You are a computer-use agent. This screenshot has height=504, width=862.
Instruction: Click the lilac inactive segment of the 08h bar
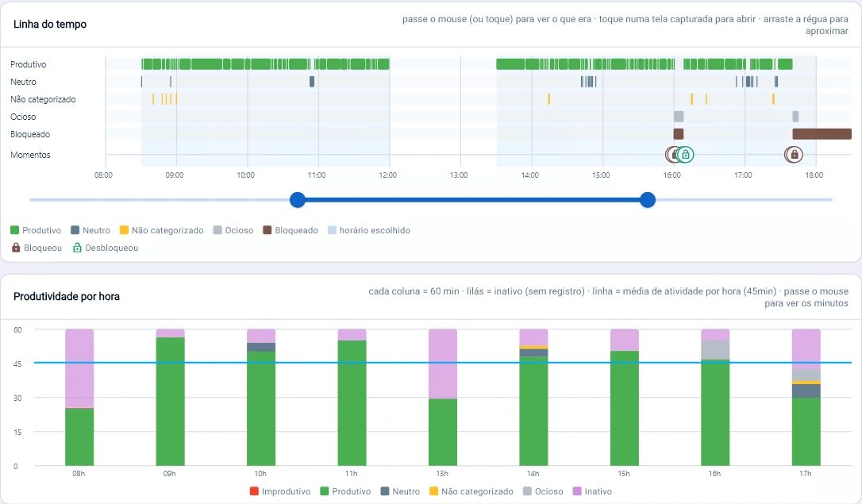(x=79, y=368)
